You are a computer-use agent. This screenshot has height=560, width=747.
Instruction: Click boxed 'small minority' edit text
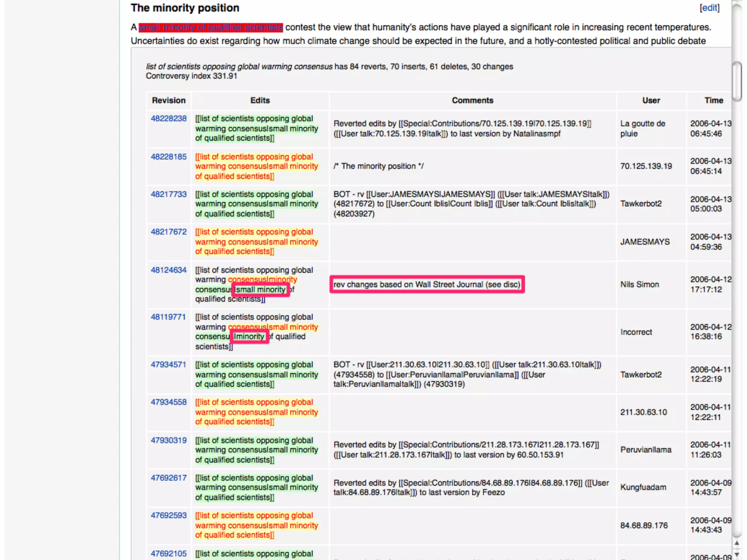[x=260, y=289]
